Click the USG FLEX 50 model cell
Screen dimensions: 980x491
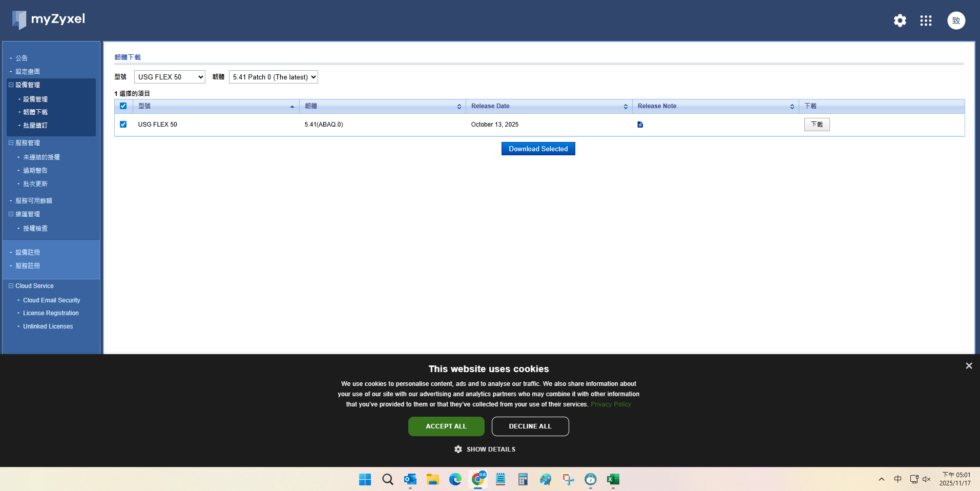point(158,125)
